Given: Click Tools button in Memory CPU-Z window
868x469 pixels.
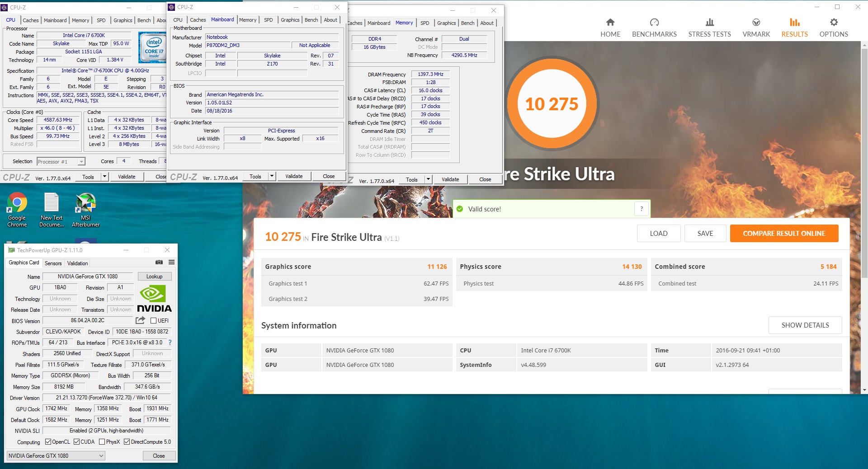Looking at the screenshot, I should tap(411, 179).
